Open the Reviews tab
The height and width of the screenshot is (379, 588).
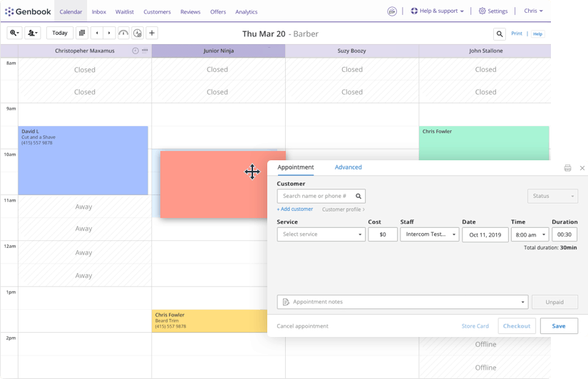(x=190, y=11)
